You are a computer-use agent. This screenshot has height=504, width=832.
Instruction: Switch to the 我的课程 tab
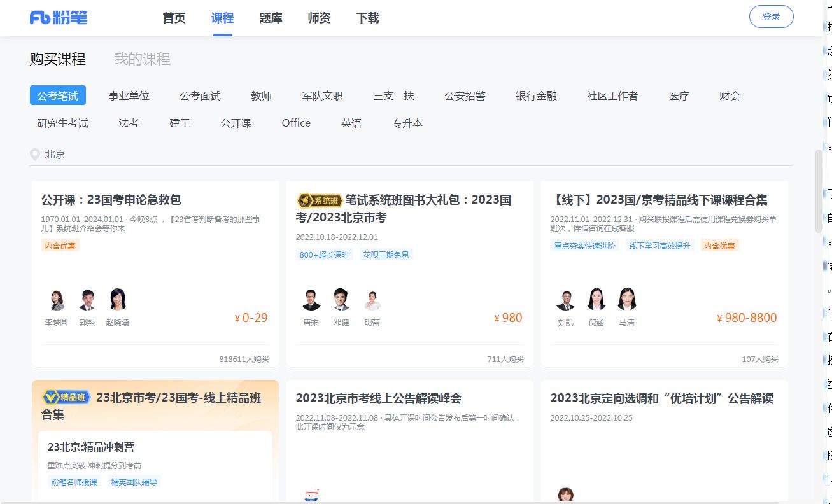pos(141,59)
